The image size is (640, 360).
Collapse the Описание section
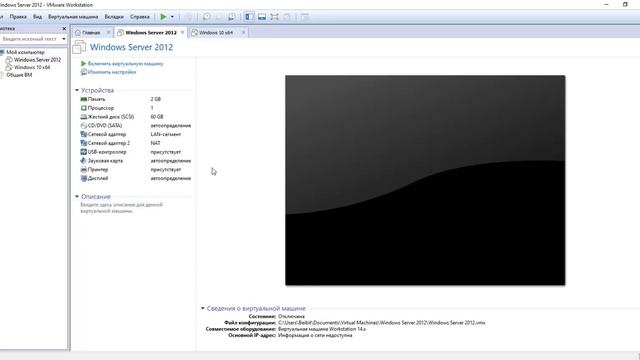click(77, 196)
